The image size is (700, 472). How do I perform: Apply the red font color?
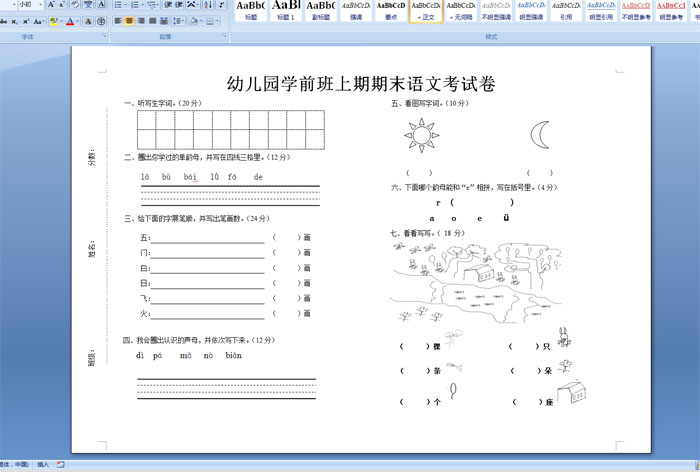(70, 21)
